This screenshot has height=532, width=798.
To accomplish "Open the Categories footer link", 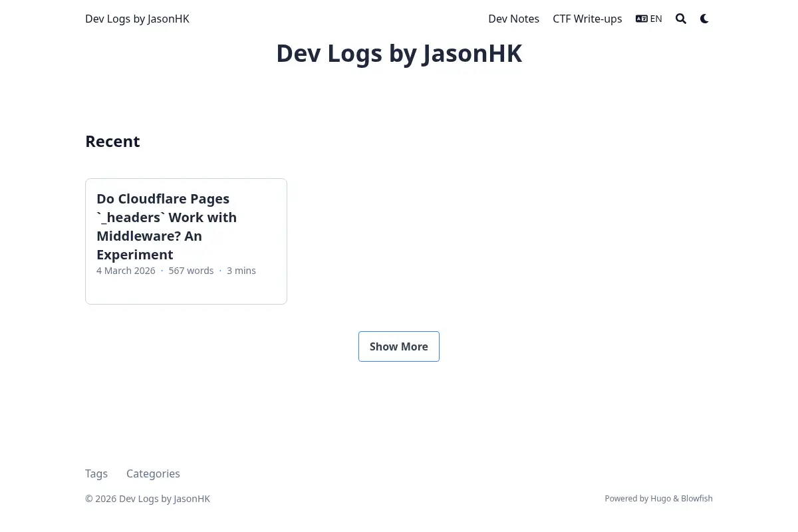I will [x=153, y=473].
